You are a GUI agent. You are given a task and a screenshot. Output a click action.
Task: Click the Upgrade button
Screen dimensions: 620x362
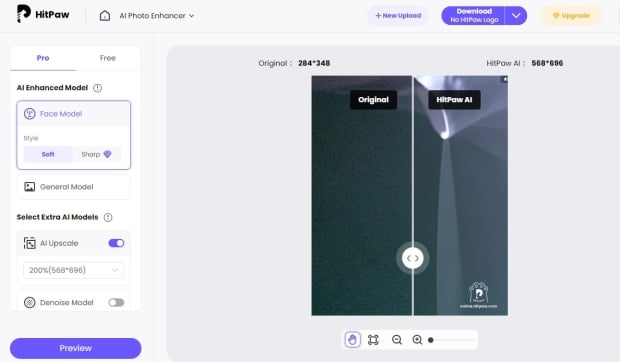[x=571, y=16]
